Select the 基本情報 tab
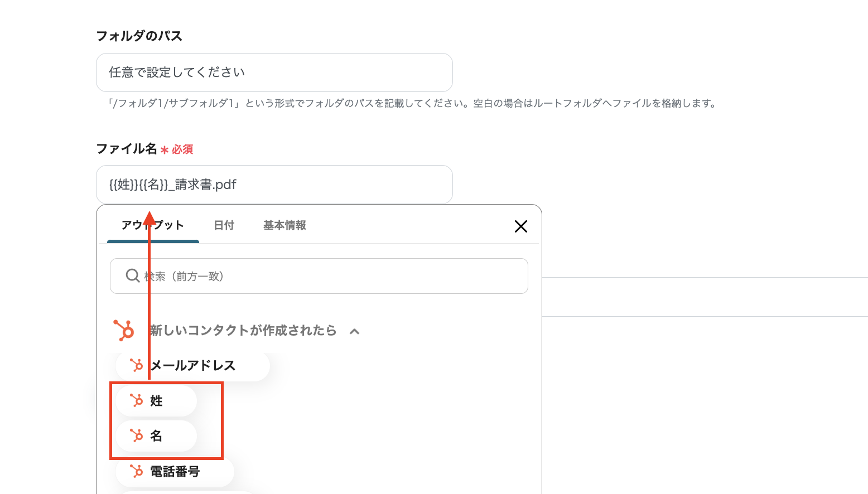The image size is (868, 494). 284,225
